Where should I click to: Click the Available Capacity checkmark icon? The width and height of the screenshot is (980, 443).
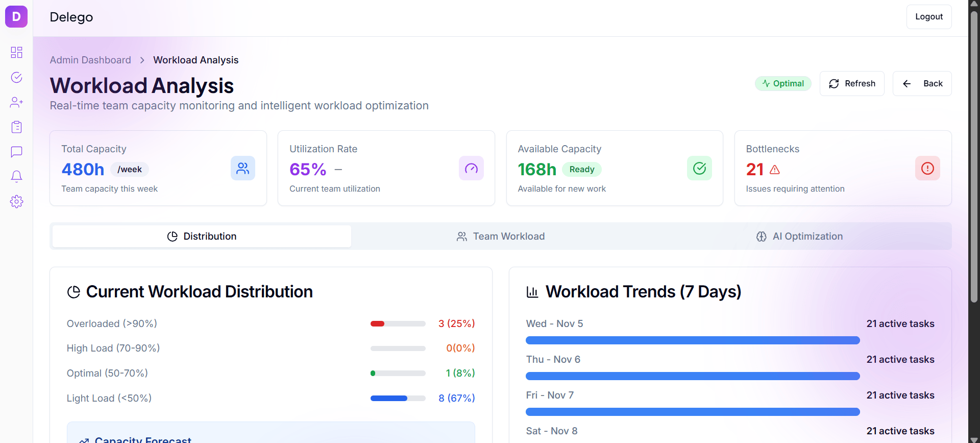(699, 168)
